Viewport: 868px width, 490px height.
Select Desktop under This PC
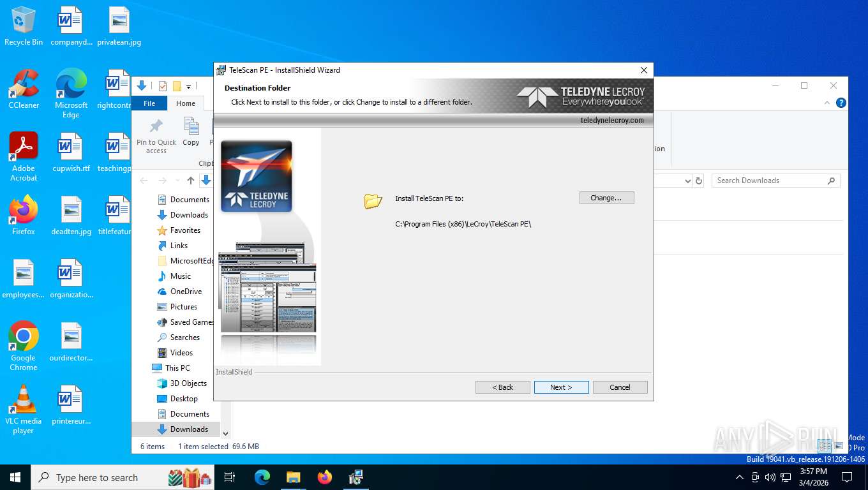coord(177,399)
